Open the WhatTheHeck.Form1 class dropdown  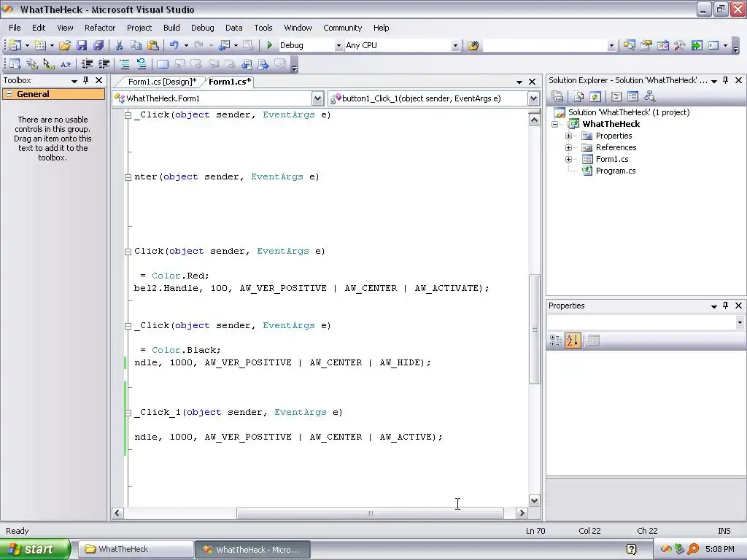(317, 98)
